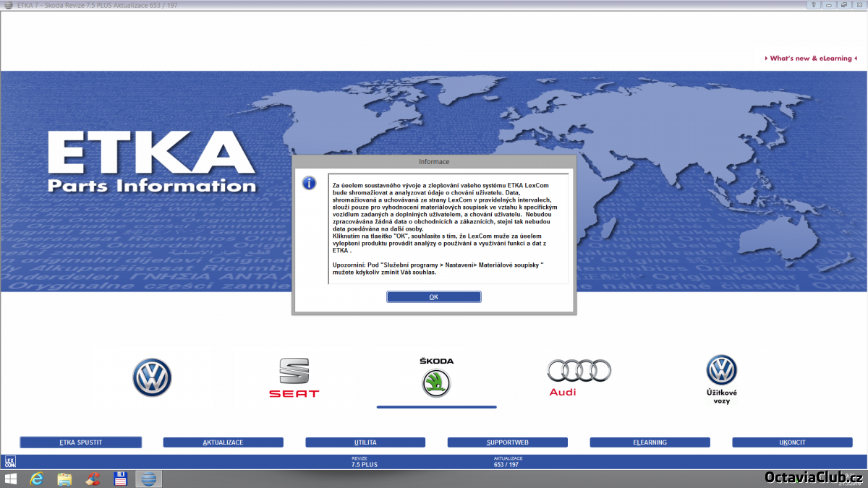This screenshot has width=868, height=488.
Task: Confirm the Informace dialog with OK
Action: (433, 297)
